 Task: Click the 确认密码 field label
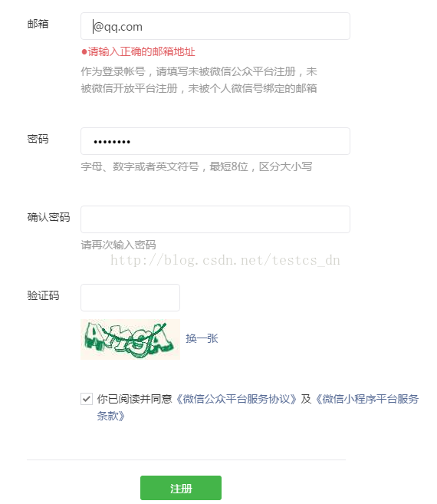[48, 217]
